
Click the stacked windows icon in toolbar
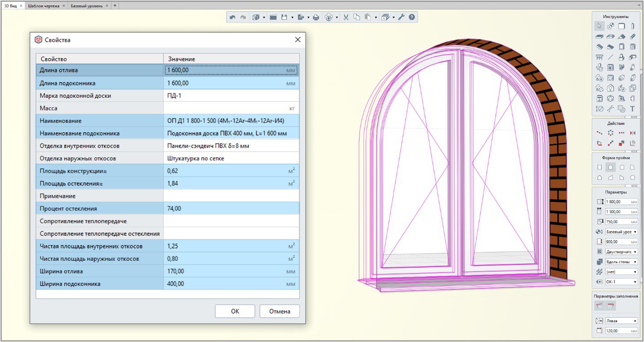(x=385, y=17)
